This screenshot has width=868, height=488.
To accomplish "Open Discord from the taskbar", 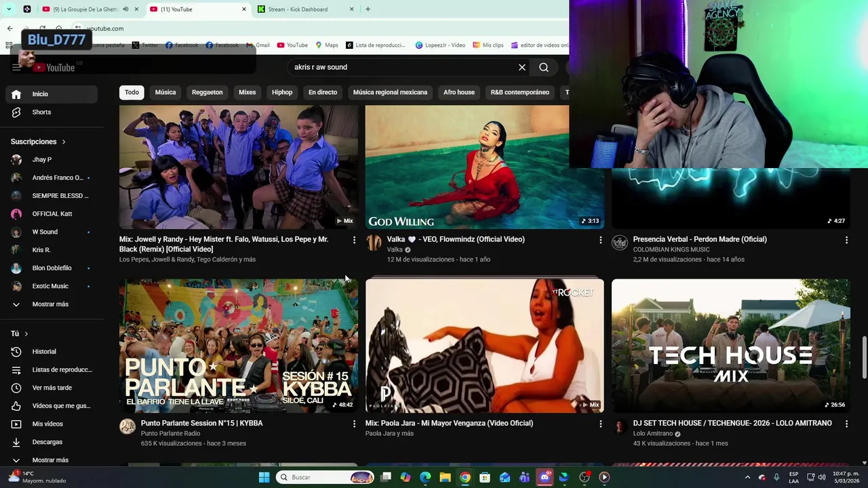I will (x=545, y=477).
